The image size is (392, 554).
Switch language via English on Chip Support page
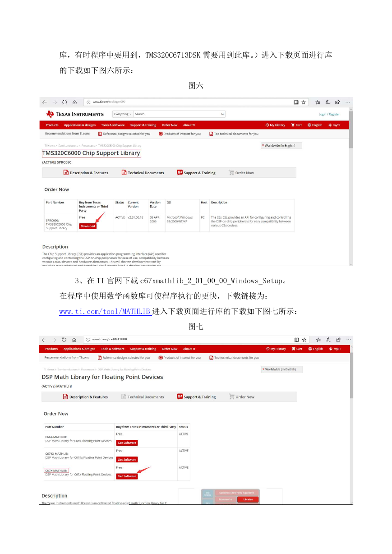315,125
